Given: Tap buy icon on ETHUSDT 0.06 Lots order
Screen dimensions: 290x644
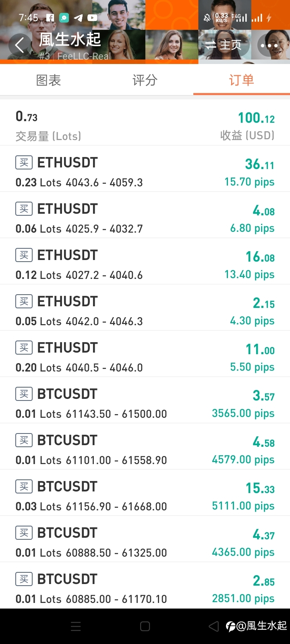Looking at the screenshot, I should [24, 208].
